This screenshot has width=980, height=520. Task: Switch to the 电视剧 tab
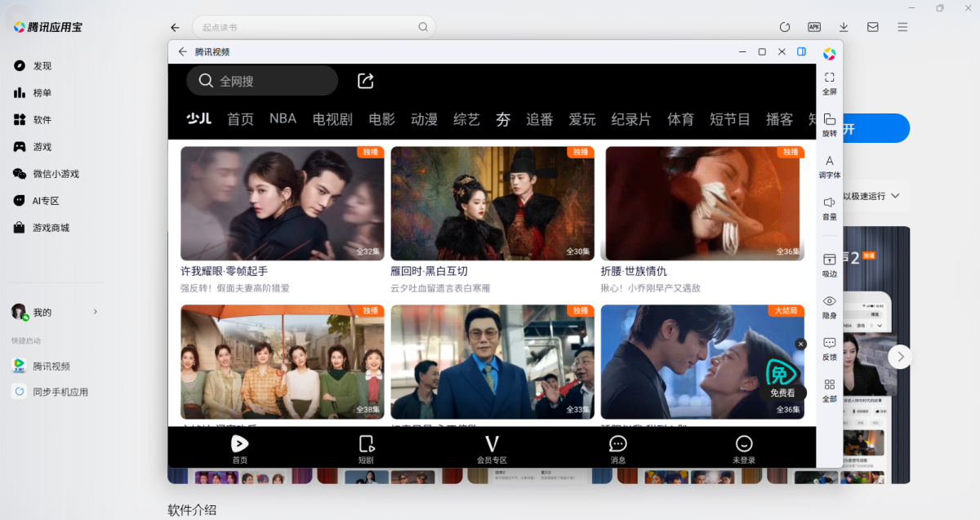(332, 119)
